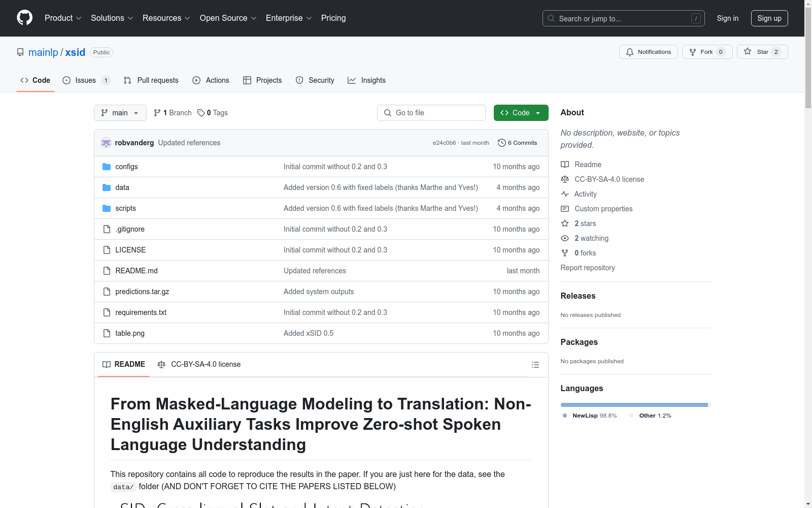Switch to the Insights tab
The width and height of the screenshot is (812, 508).
click(366, 80)
